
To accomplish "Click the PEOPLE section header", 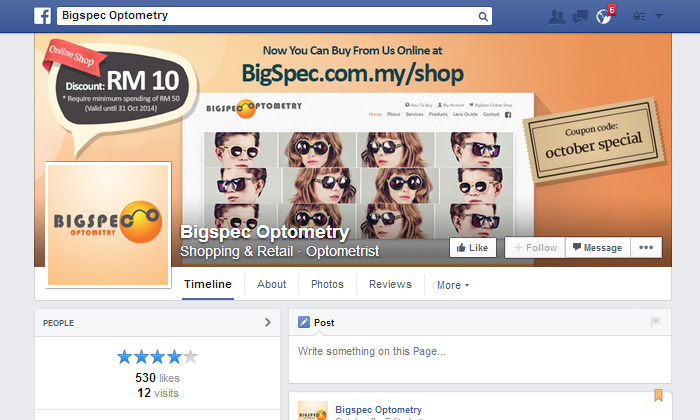I will pos(157,323).
